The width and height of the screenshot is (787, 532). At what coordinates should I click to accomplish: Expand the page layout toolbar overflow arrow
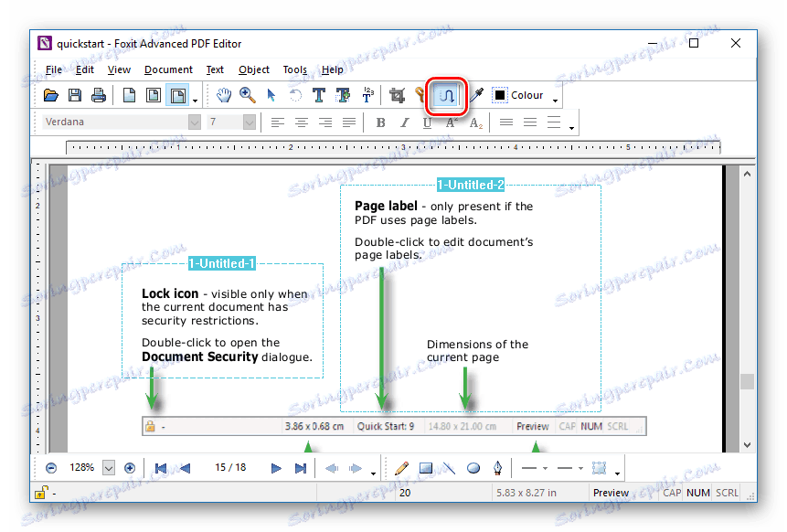click(196, 101)
